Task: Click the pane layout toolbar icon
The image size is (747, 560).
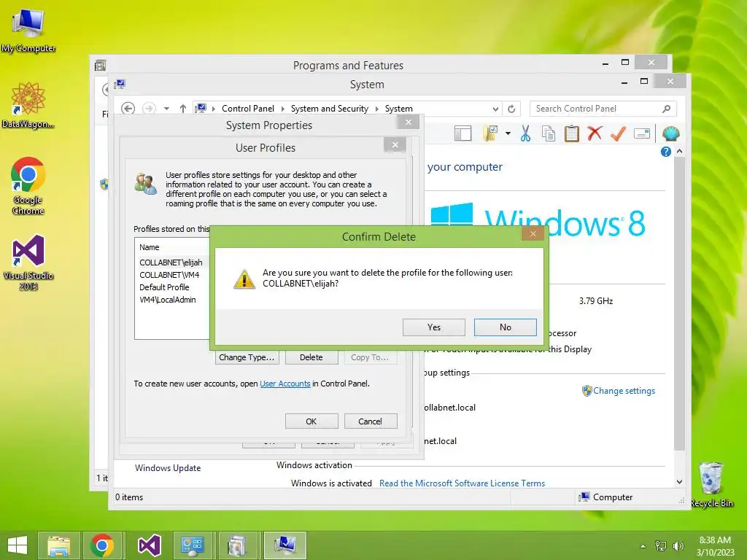Action: pos(462,134)
